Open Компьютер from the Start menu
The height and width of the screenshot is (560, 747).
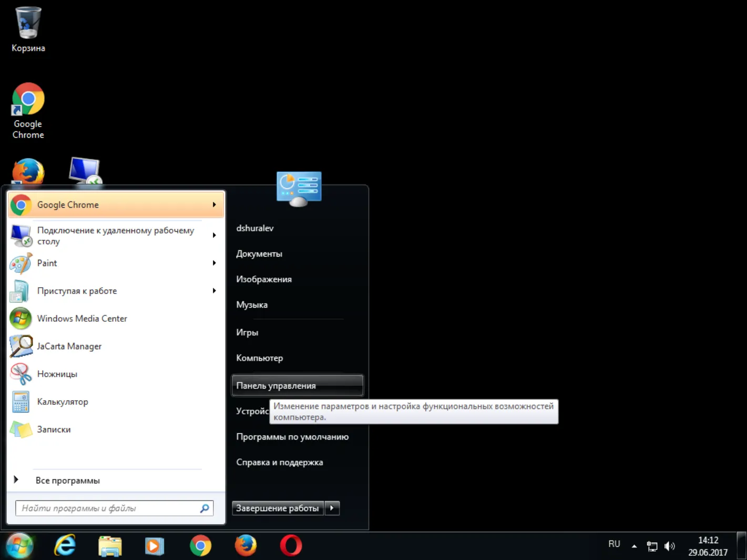[297, 358]
